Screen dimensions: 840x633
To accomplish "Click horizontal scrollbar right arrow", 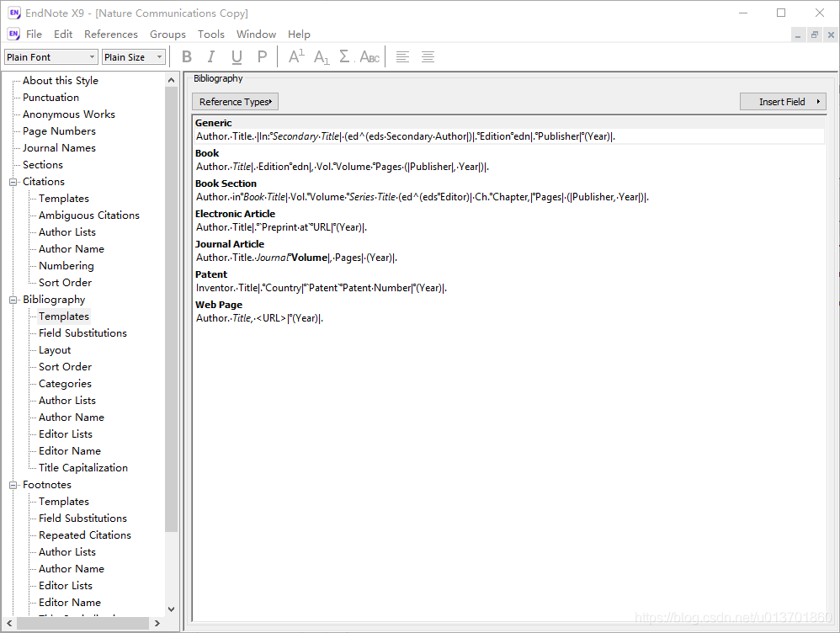I will pyautogui.click(x=157, y=624).
